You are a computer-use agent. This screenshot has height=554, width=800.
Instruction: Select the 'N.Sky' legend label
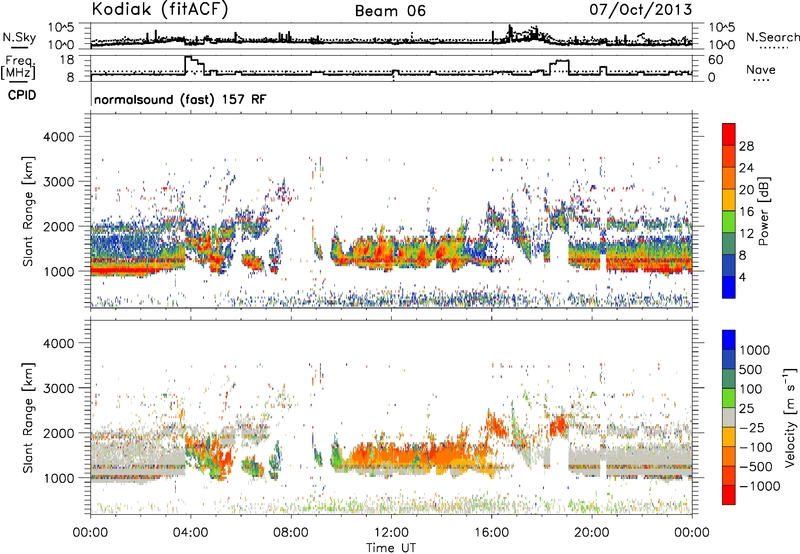coord(19,37)
